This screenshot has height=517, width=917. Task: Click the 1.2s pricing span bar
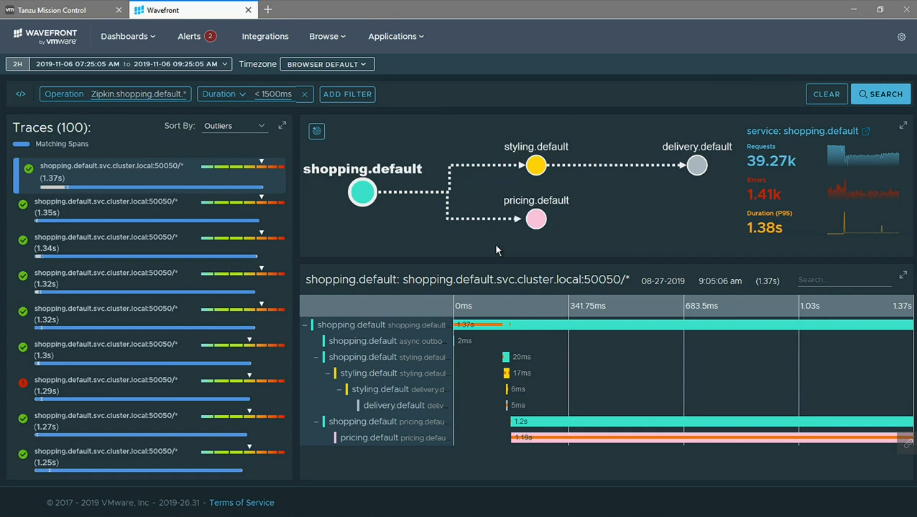pos(711,421)
